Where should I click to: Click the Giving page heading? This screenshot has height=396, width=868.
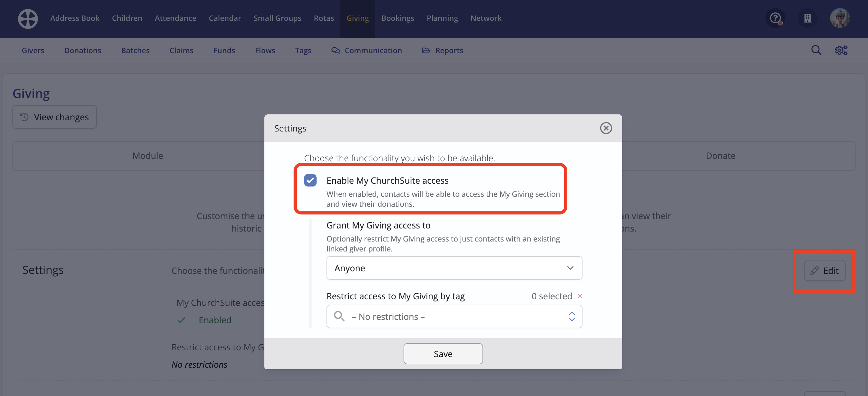[x=31, y=93]
